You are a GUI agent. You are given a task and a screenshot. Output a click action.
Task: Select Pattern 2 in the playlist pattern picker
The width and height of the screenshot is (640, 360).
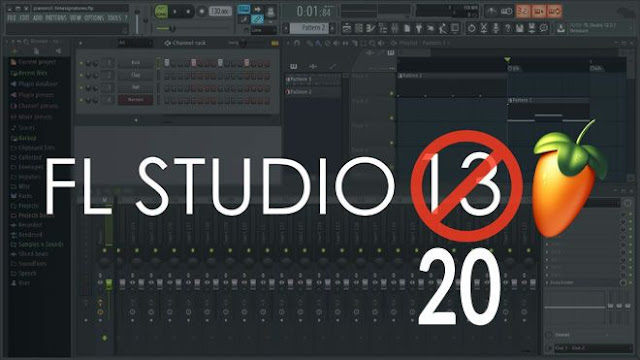coord(313,92)
